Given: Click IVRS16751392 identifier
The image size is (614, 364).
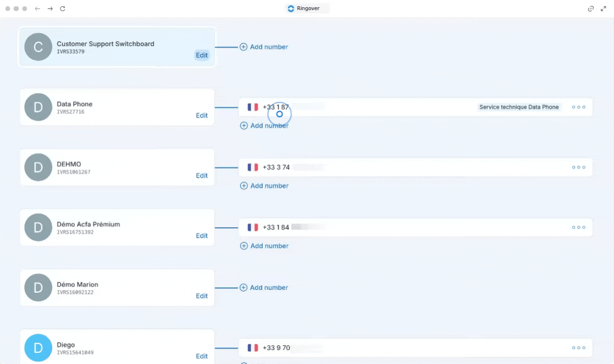Looking at the screenshot, I should 75,232.
